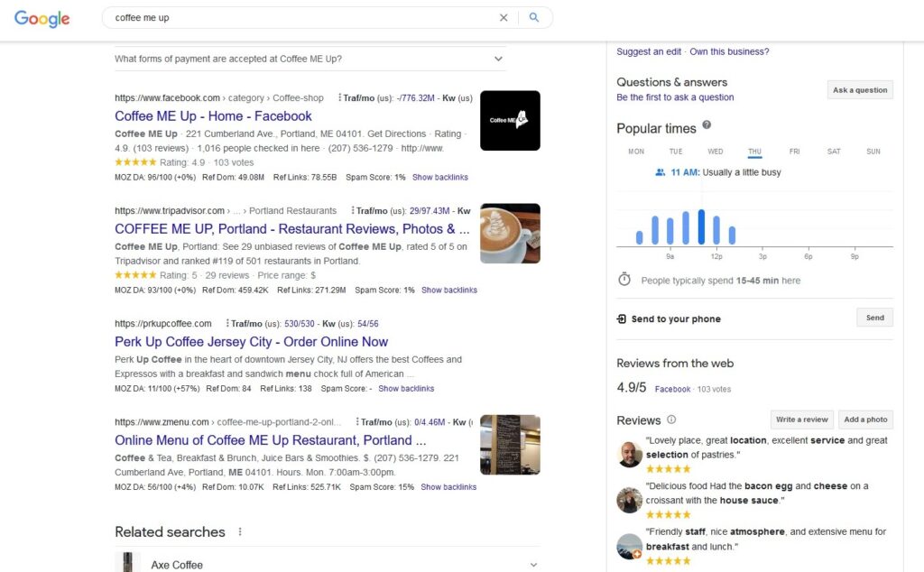The height and width of the screenshot is (572, 924).
Task: Click Reviews info icon
Action: click(671, 420)
